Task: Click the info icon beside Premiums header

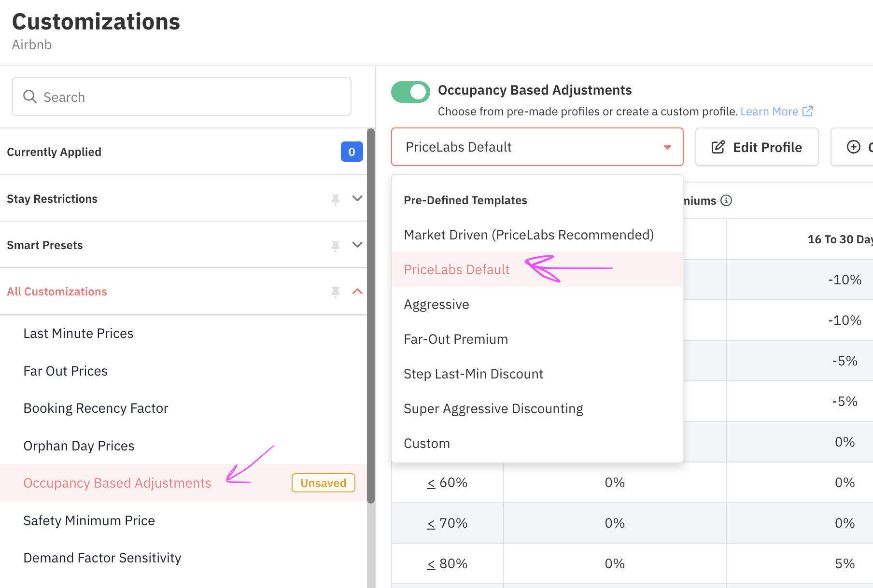Action: point(726,200)
